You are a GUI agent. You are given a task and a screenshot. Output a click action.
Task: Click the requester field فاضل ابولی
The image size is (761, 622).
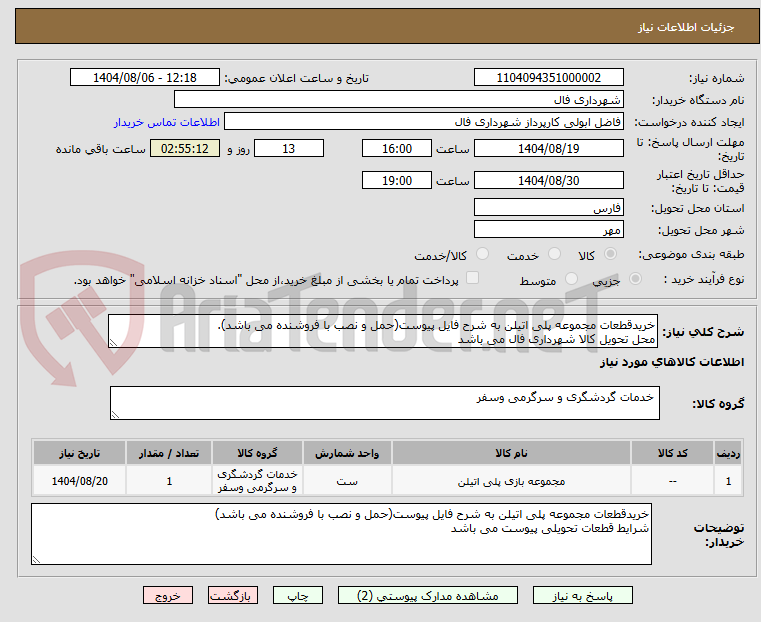(x=424, y=122)
